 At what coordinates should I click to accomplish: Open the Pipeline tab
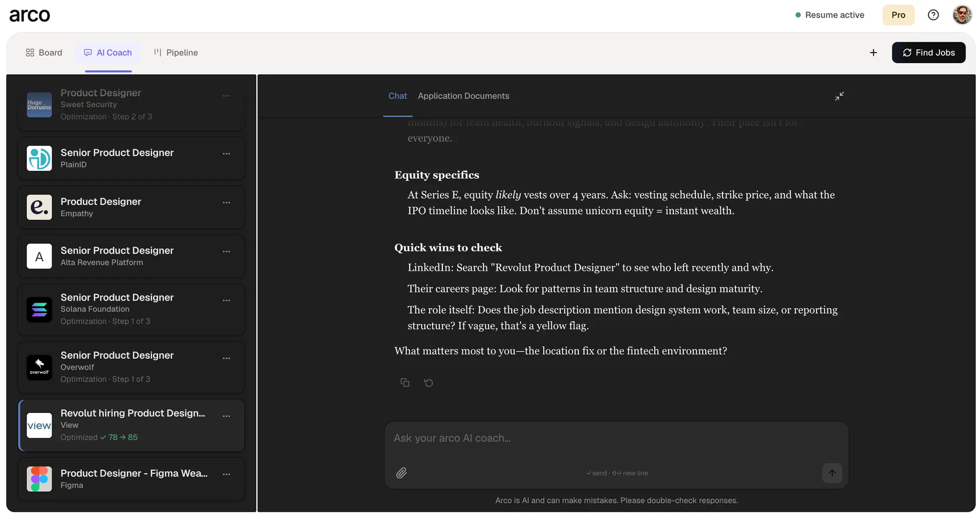coord(176,53)
